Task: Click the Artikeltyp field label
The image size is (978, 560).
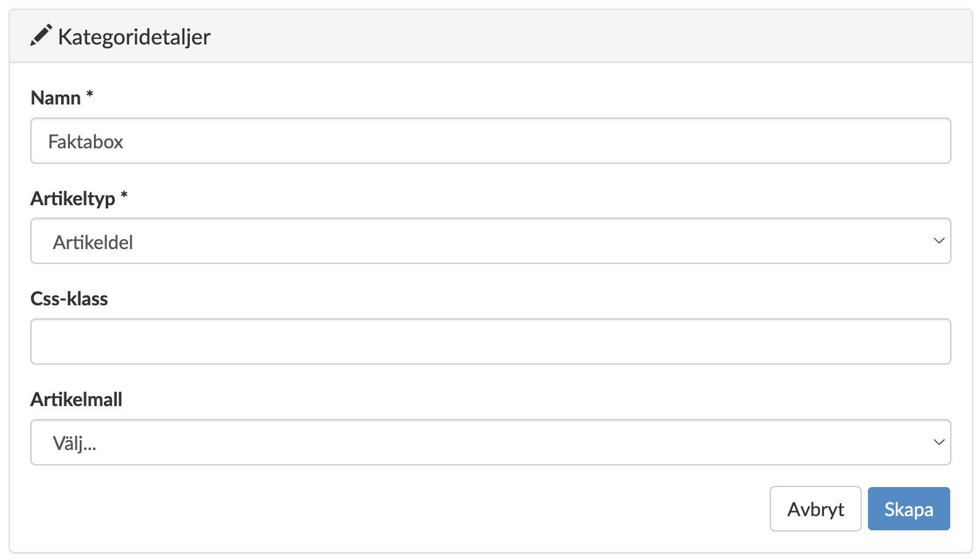Action: [73, 198]
